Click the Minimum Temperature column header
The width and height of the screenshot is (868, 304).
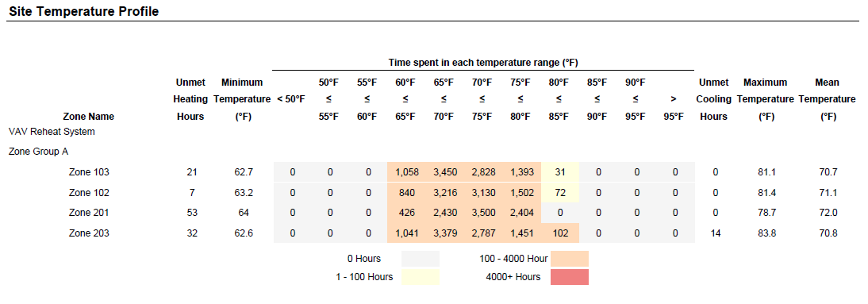click(x=241, y=100)
